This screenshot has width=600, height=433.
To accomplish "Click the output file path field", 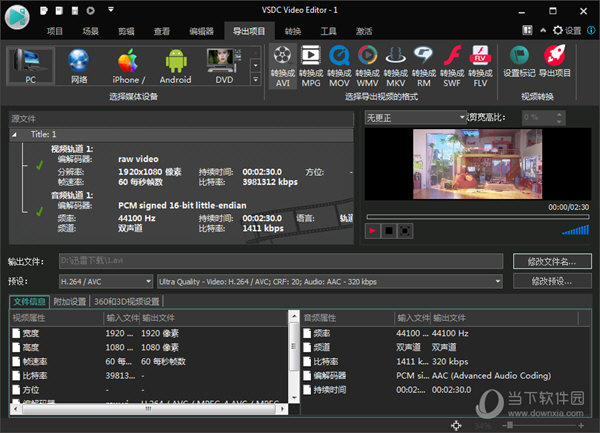I will tap(281, 261).
